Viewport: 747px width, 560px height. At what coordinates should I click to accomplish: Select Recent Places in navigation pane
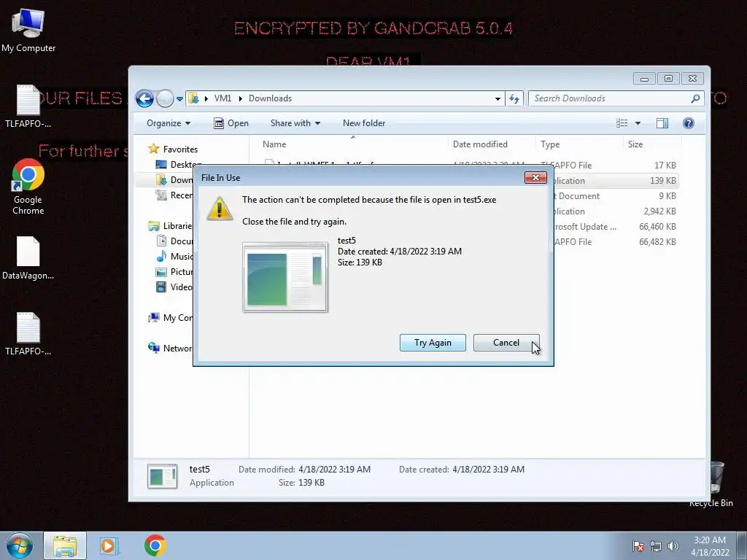(174, 195)
